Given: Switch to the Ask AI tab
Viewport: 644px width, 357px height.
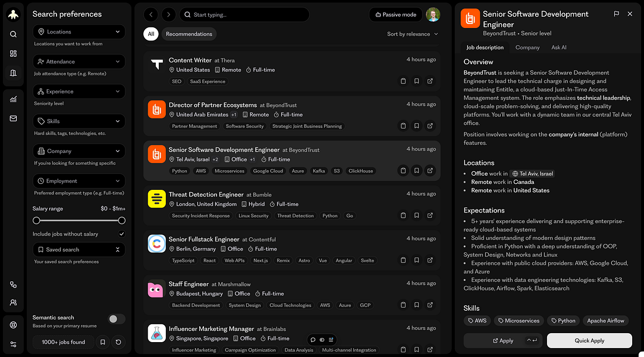Looking at the screenshot, I should click(558, 47).
